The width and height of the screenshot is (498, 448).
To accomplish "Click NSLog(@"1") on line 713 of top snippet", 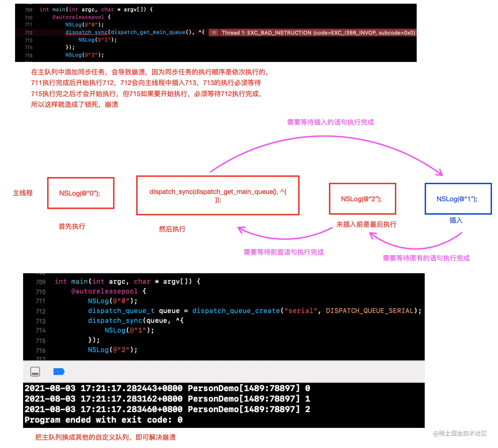I will pyautogui.click(x=97, y=40).
